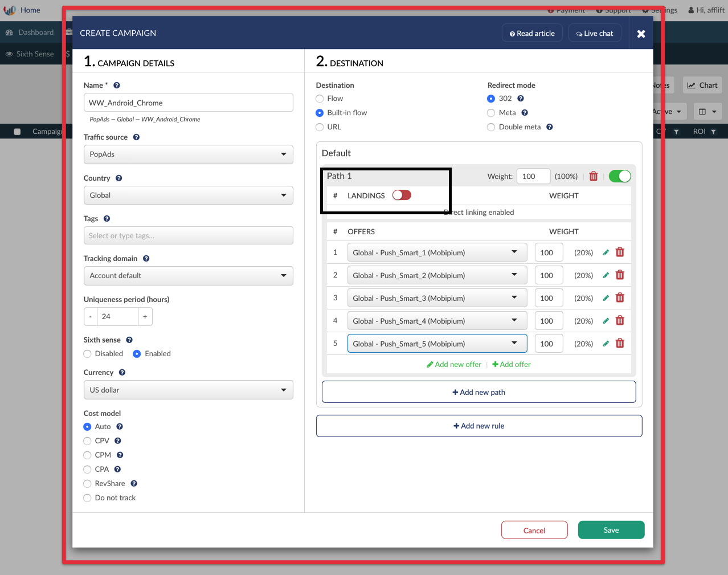Delete the Push_Smart_3 offer row
Image resolution: width=728 pixels, height=575 pixels.
(620, 298)
